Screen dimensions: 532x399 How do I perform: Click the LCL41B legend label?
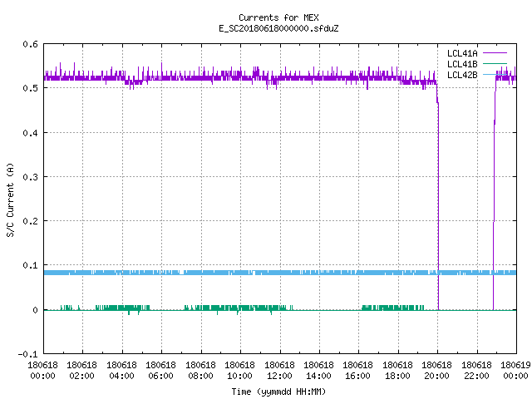(462, 64)
